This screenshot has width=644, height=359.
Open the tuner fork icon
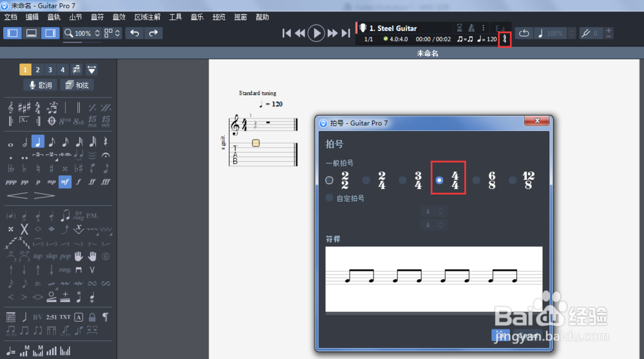tap(586, 34)
